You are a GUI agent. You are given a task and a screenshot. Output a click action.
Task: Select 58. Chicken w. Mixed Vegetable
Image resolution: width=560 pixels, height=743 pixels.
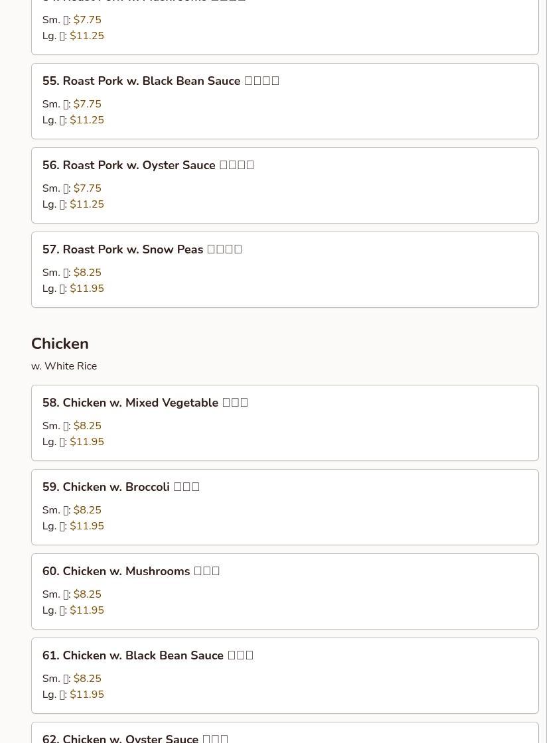coord(145,403)
